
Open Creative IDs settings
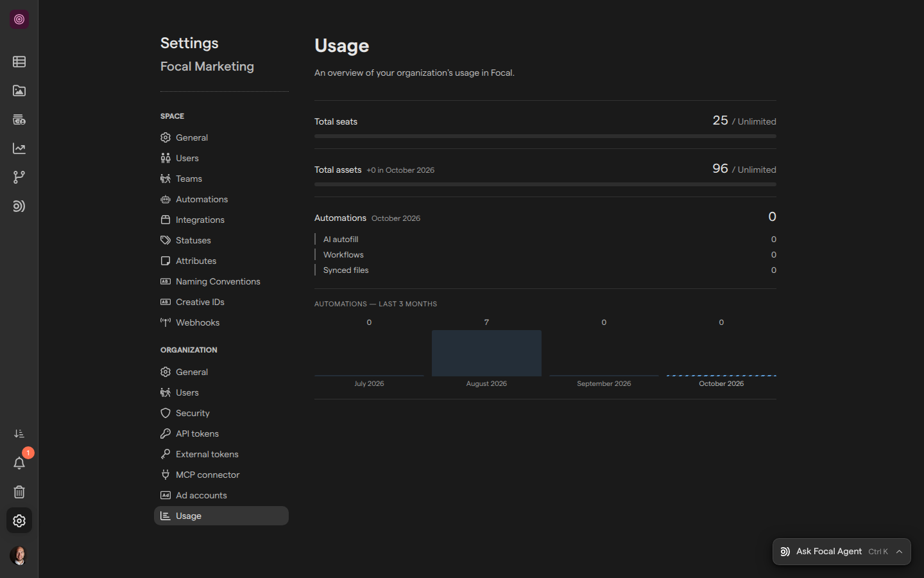(221, 302)
